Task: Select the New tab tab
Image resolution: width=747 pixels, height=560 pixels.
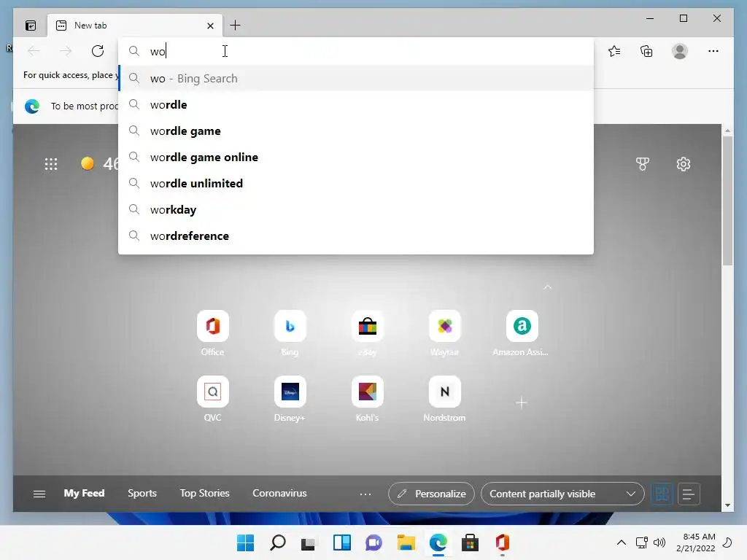Action: [x=135, y=26]
